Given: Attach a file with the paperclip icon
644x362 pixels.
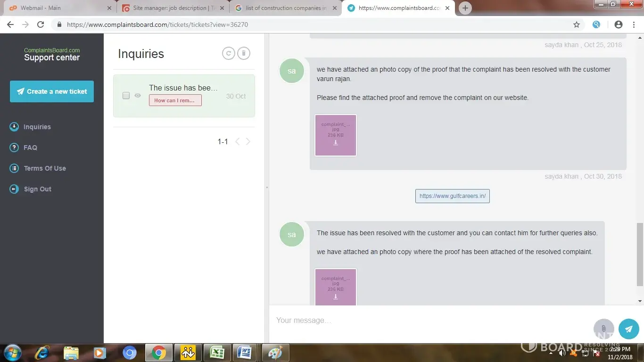Looking at the screenshot, I should [603, 329].
